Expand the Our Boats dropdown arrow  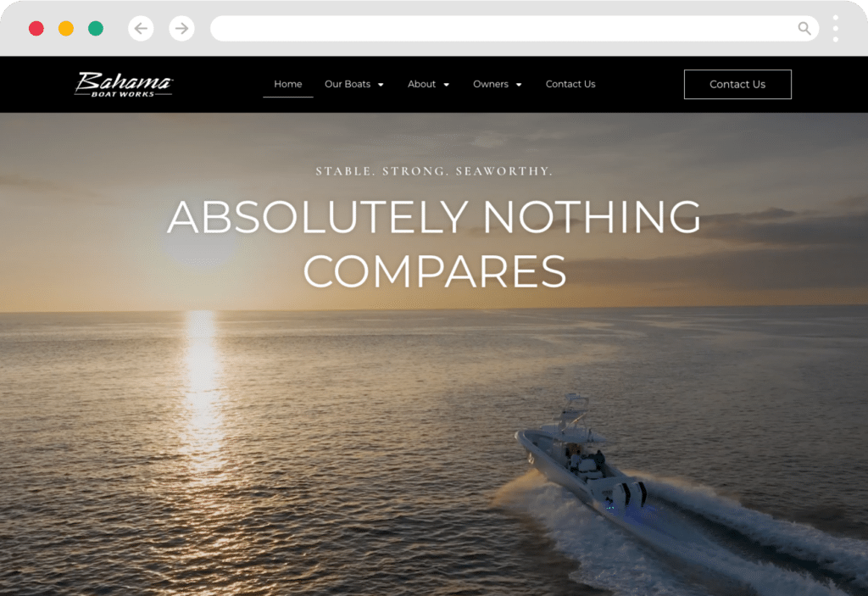point(381,85)
